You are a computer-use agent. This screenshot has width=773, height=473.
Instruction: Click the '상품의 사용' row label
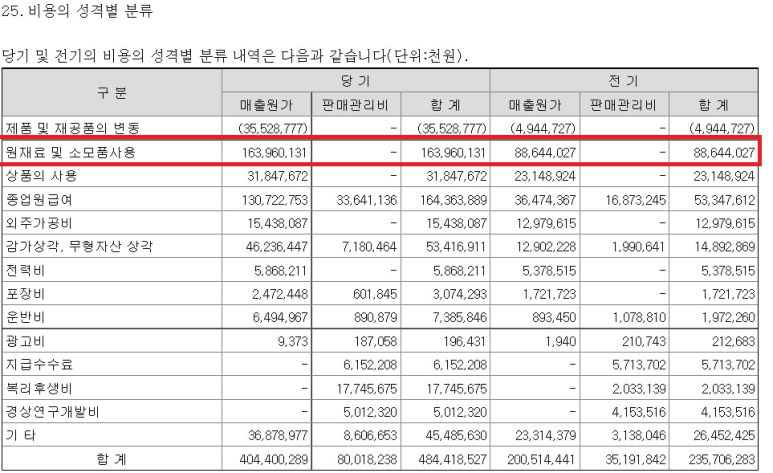point(41,176)
